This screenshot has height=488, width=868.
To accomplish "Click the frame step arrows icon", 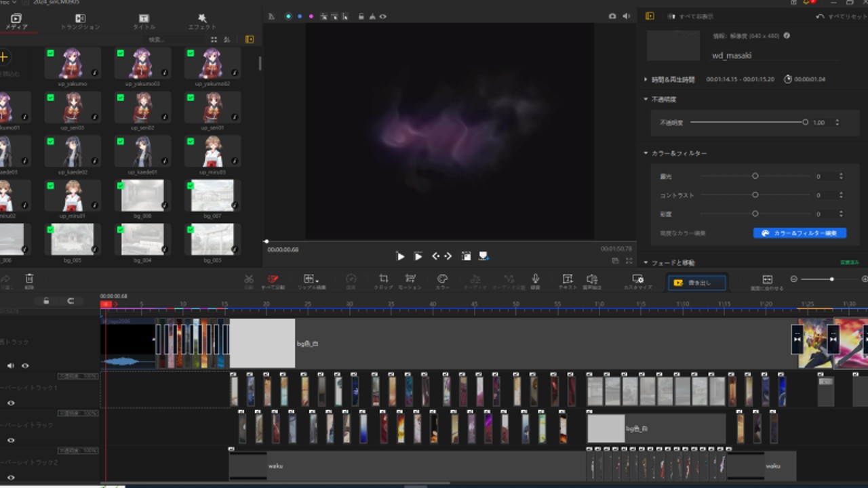I will click(441, 256).
